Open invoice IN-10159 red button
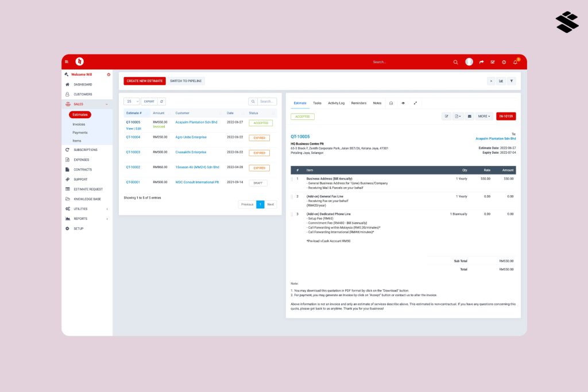This screenshot has height=392, width=588. (x=506, y=116)
